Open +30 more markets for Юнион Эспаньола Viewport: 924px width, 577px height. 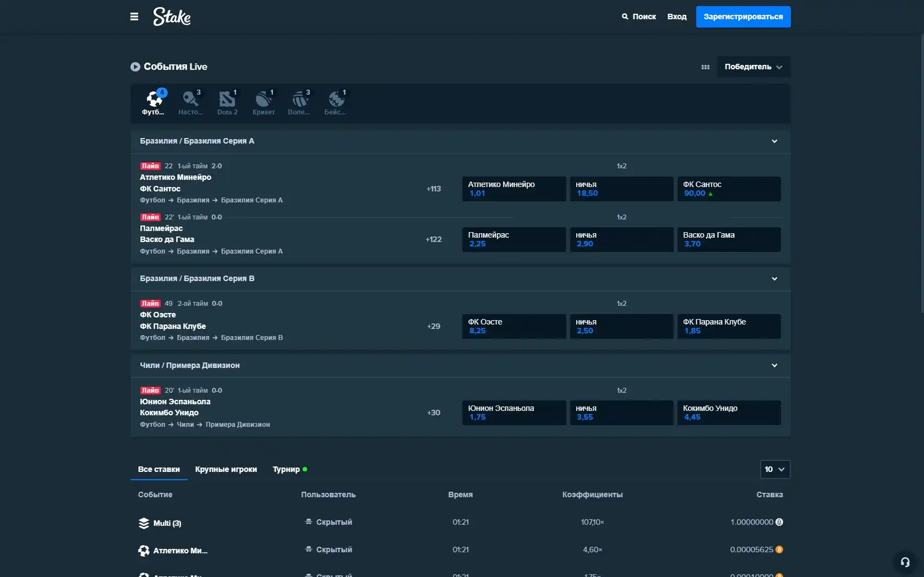(434, 413)
